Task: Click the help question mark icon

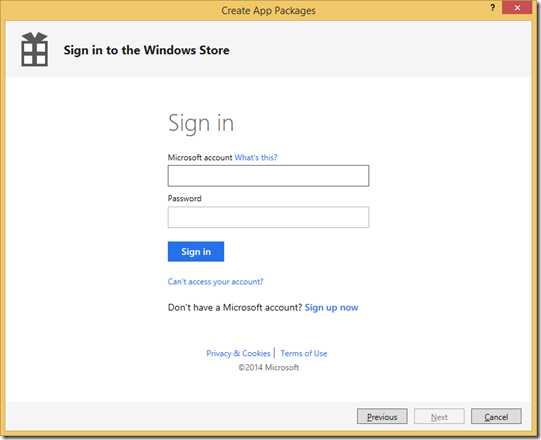Action: 492,8
